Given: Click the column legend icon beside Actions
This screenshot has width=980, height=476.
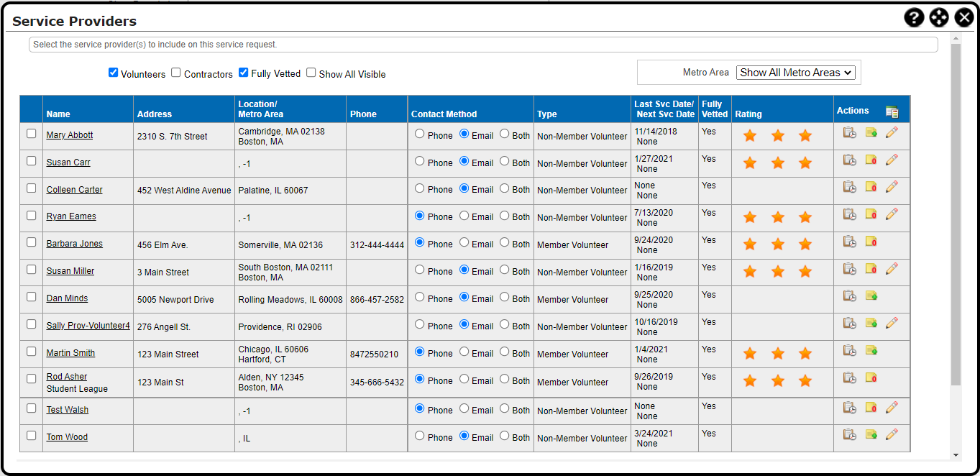Looking at the screenshot, I should pyautogui.click(x=892, y=111).
